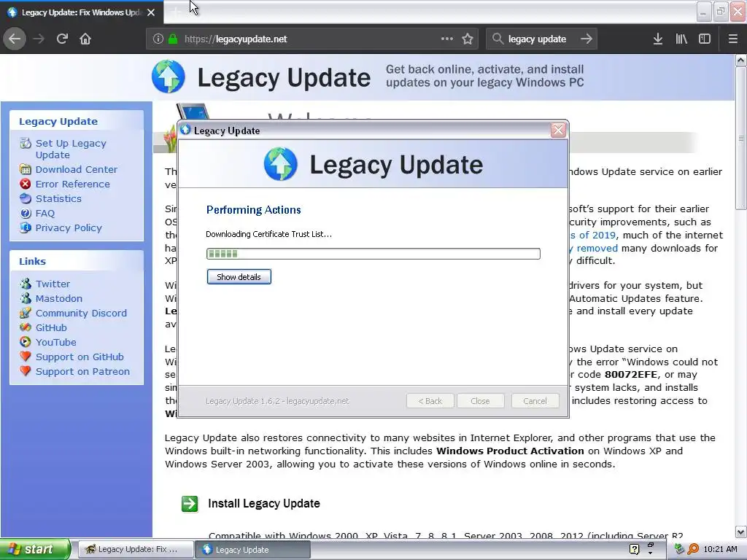Open the FAQ sidebar link
The height and width of the screenshot is (560, 747).
(44, 214)
